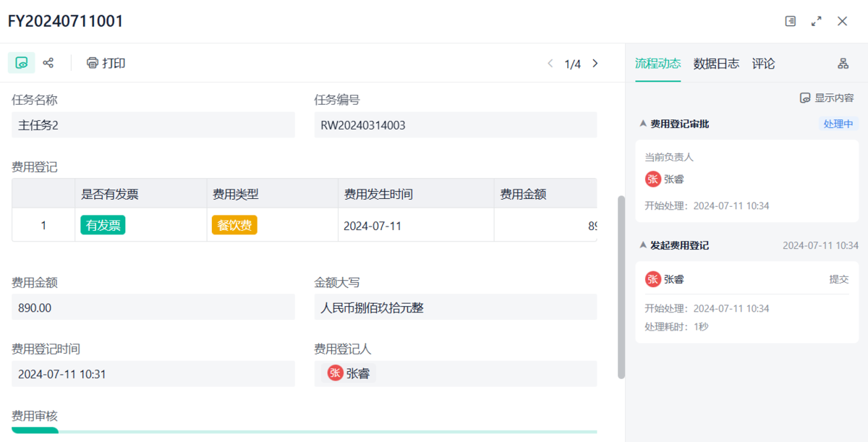Switch to the 数据日志 tab
This screenshot has height=442, width=868.
[716, 64]
